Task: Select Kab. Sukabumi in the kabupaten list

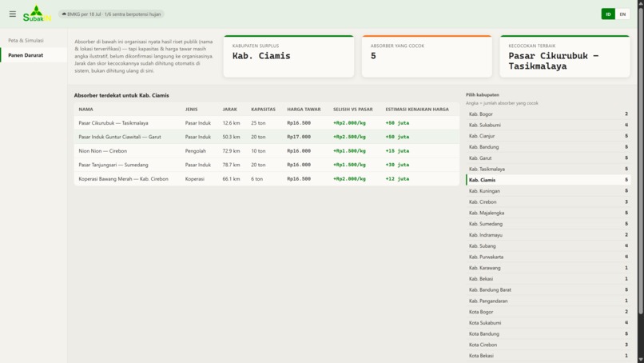Action: click(548, 125)
